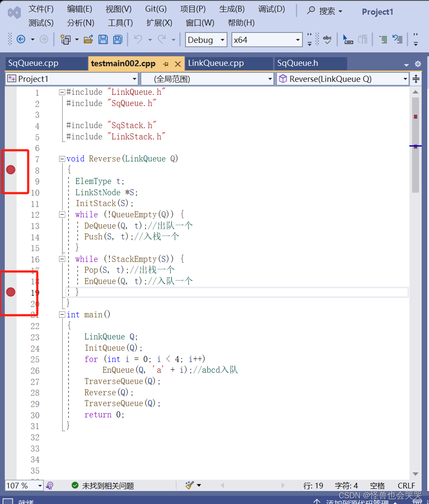Image resolution: width=429 pixels, height=504 pixels.
Task: Click the Visual Studio logo icon
Action: (x=14, y=13)
